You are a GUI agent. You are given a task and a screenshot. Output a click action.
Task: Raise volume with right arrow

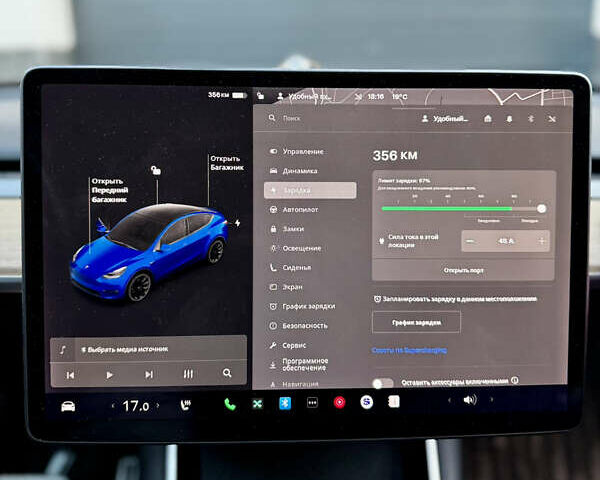[492, 400]
